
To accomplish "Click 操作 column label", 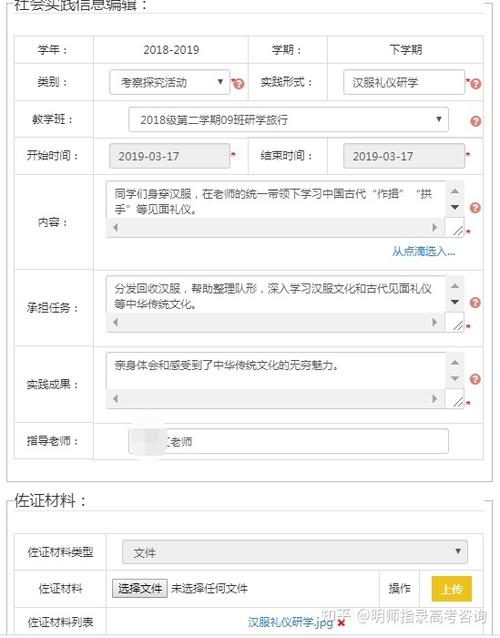I will 399,588.
